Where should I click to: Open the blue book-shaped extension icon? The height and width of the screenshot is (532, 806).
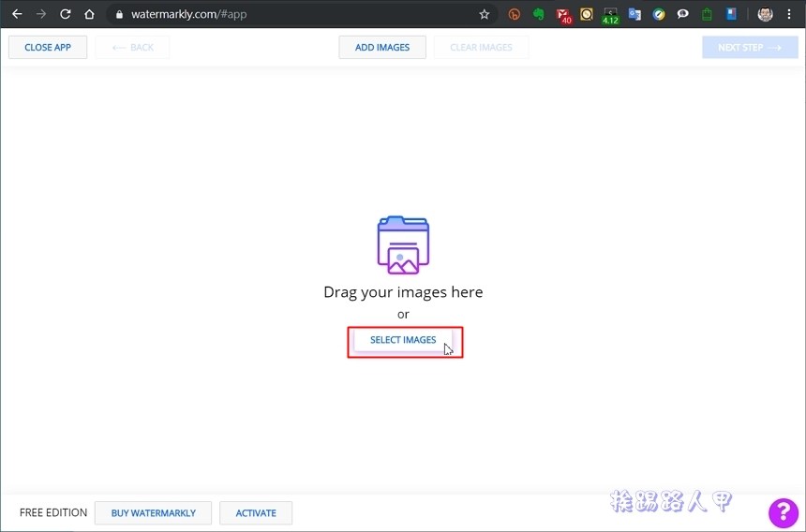731,14
